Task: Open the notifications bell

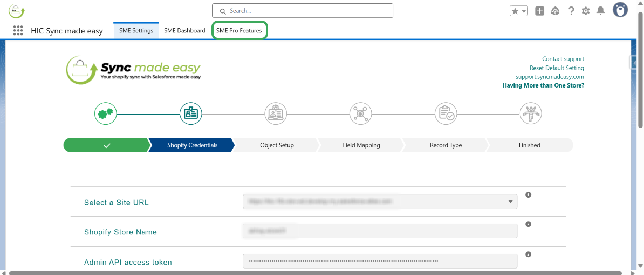Action: [x=600, y=11]
